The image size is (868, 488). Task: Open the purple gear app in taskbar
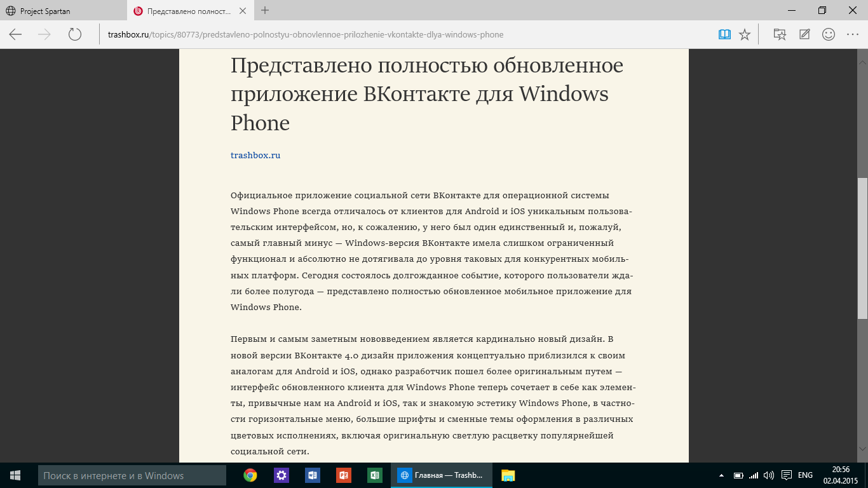[x=281, y=475]
